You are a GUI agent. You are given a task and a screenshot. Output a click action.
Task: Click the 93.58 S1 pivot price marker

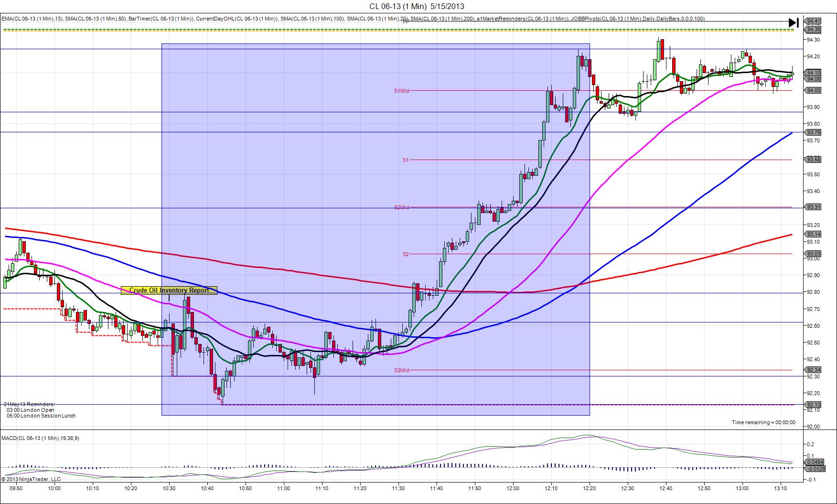(x=813, y=160)
